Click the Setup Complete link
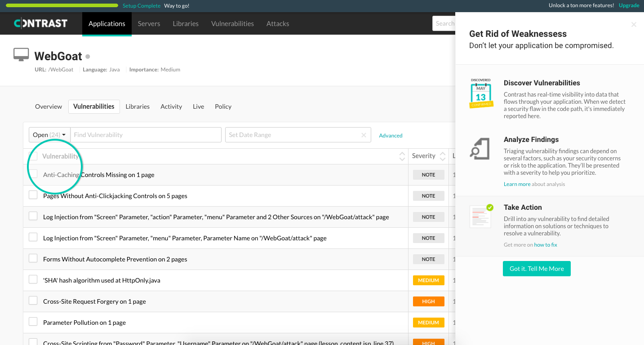This screenshot has width=644, height=345. click(142, 6)
